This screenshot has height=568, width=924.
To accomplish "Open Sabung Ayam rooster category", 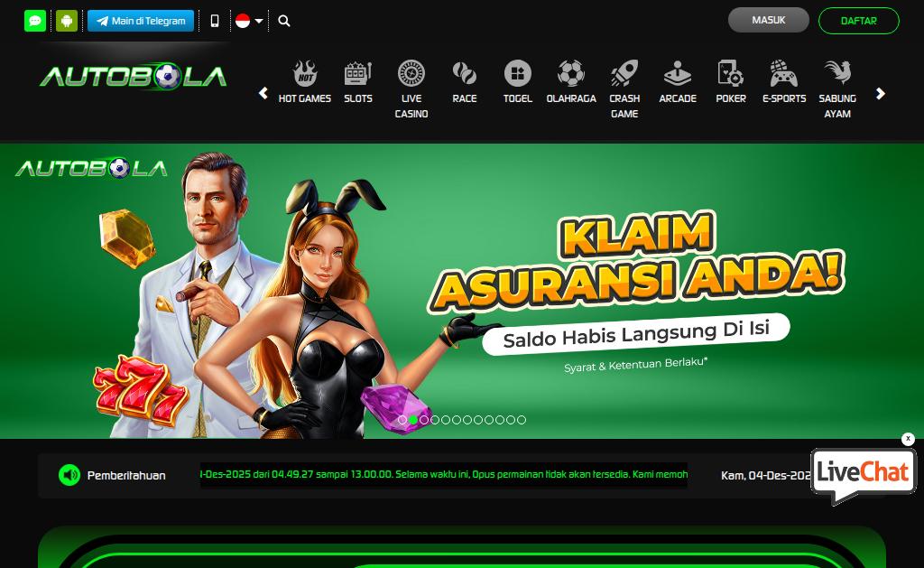I will (837, 89).
